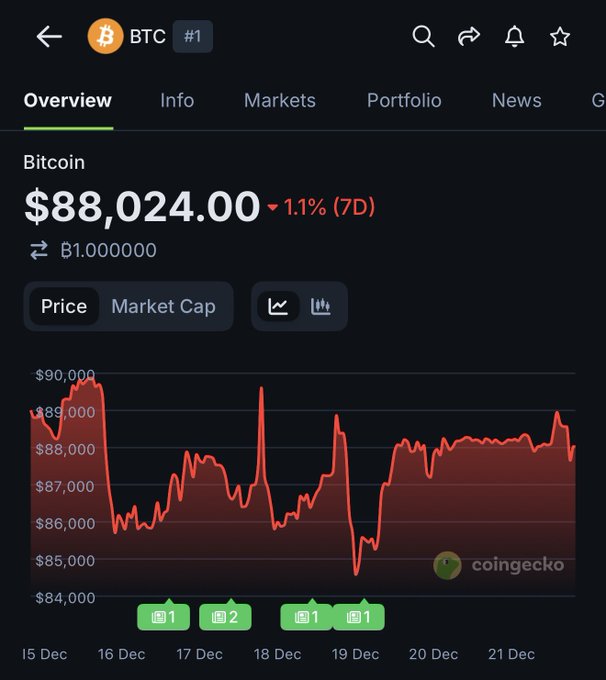
Task: Switch to the Info tab
Action: click(x=177, y=100)
